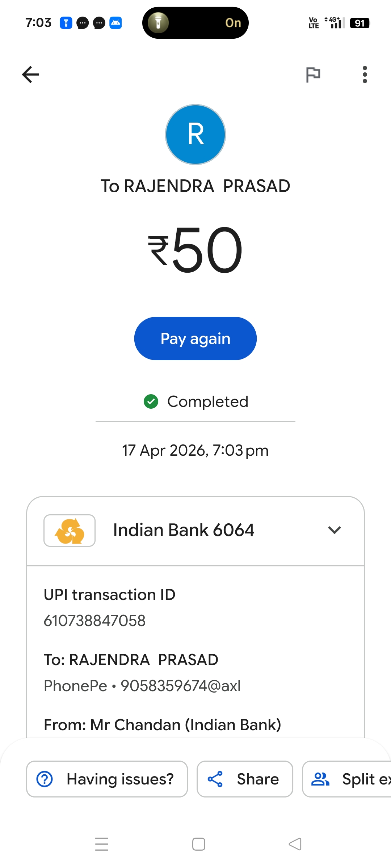This screenshot has height=868, width=391.
Task: Tap the flashlight On status pill
Action: (195, 23)
